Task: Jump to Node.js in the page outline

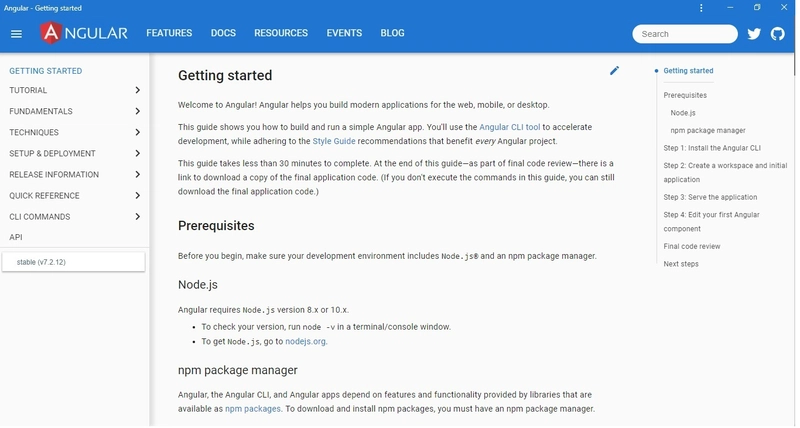Action: [683, 113]
